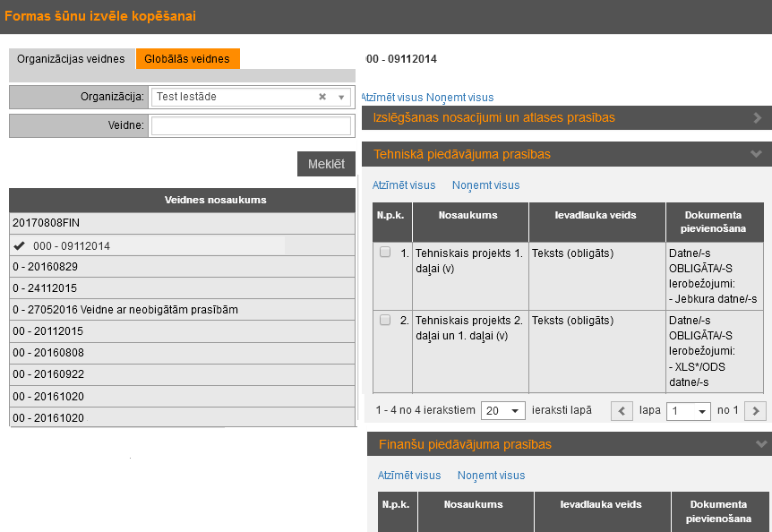
Task: Open the page number dropdown
Action: pos(690,411)
